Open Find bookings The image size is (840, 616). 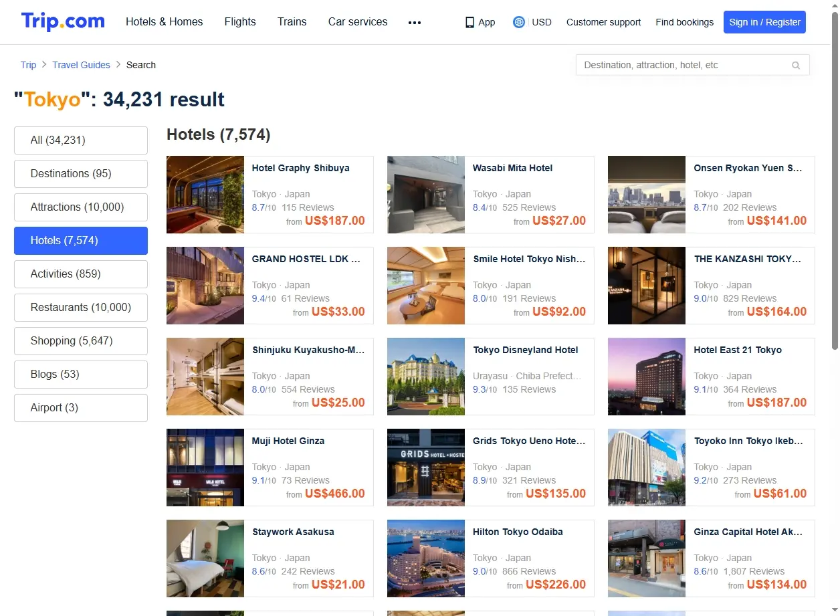(x=684, y=22)
